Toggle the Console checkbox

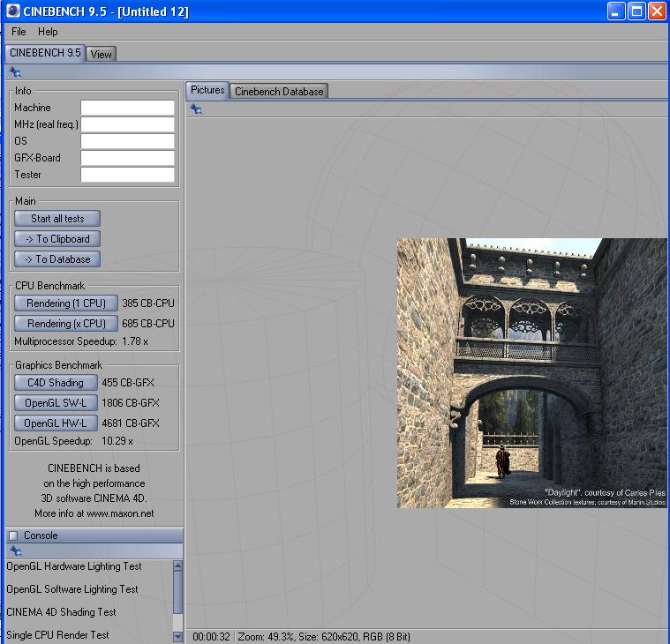pyautogui.click(x=13, y=535)
